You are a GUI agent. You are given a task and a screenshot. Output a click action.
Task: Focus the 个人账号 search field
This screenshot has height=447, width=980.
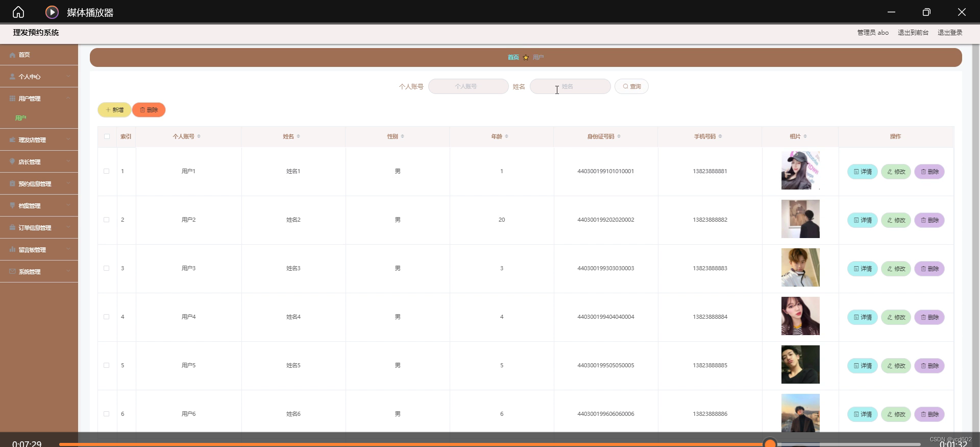point(468,86)
